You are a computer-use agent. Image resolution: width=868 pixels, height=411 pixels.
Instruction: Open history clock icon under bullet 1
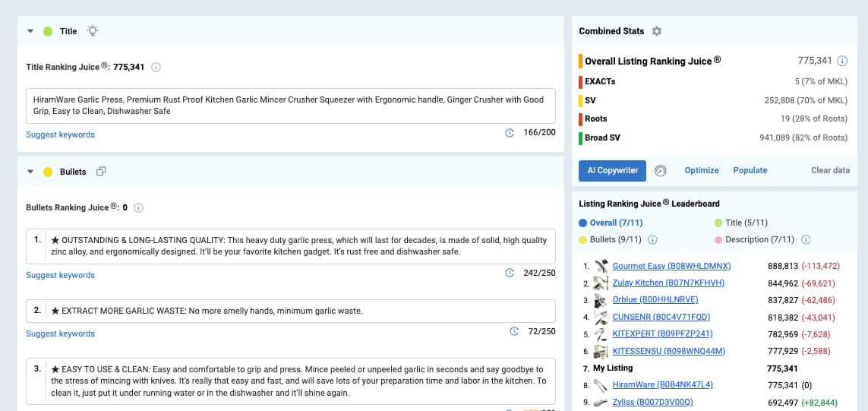click(510, 273)
